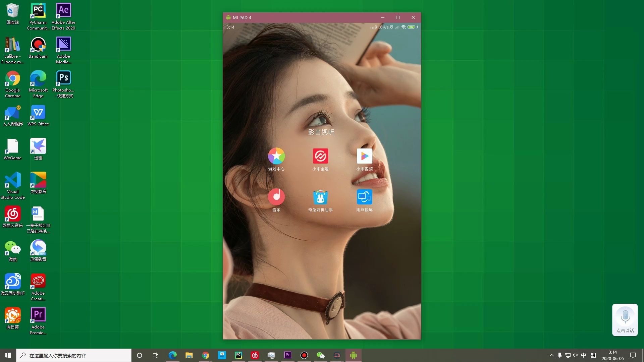Open the Task View taskbar button
Screen dimensions: 644x362
pos(155,355)
